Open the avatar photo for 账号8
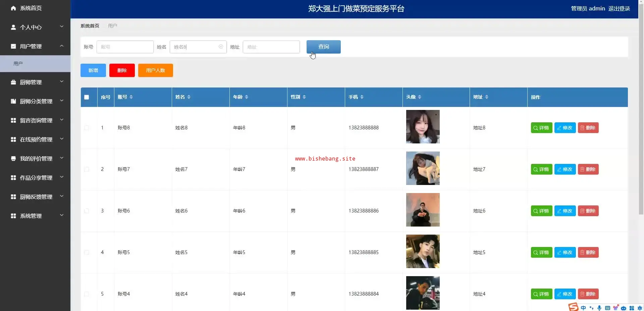 tap(423, 127)
